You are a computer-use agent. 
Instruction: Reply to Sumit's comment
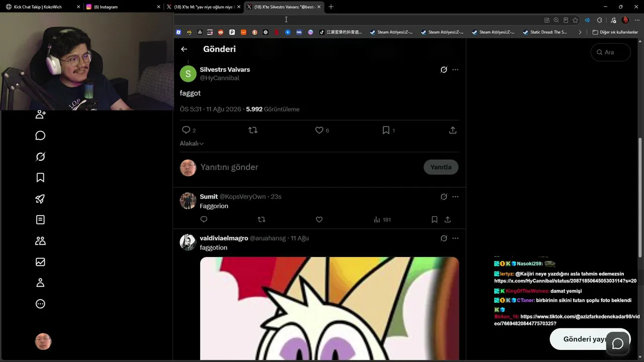[204, 220]
